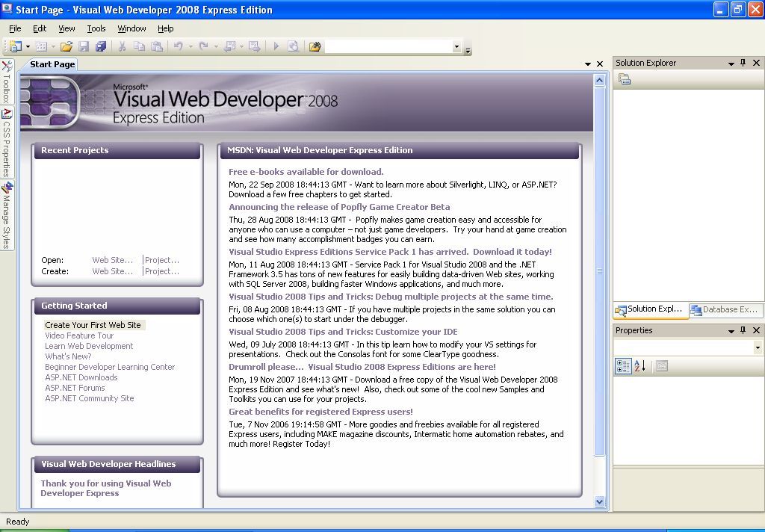Toggle Categorized view in Properties panel
The image size is (765, 532).
(x=623, y=366)
